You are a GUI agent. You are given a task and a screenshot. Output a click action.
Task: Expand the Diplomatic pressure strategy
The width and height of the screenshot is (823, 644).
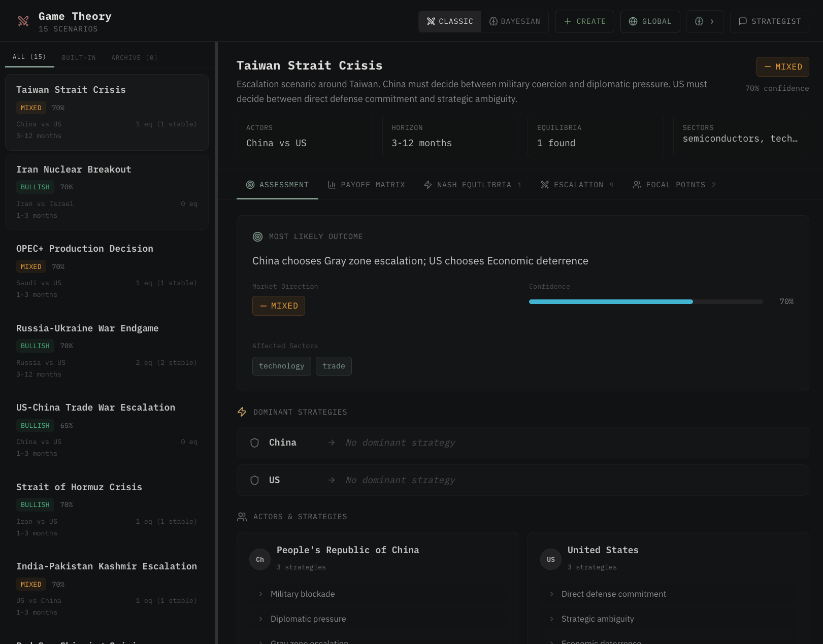coord(377,619)
